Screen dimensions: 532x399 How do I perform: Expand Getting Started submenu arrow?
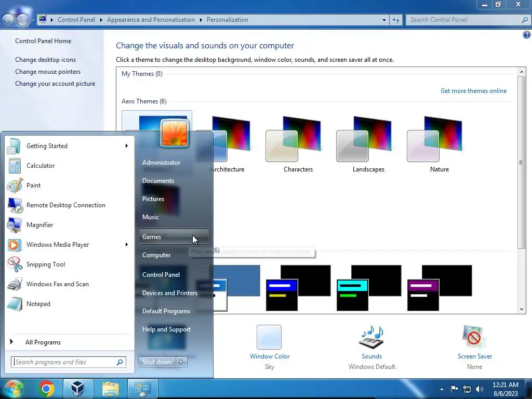[x=127, y=146]
